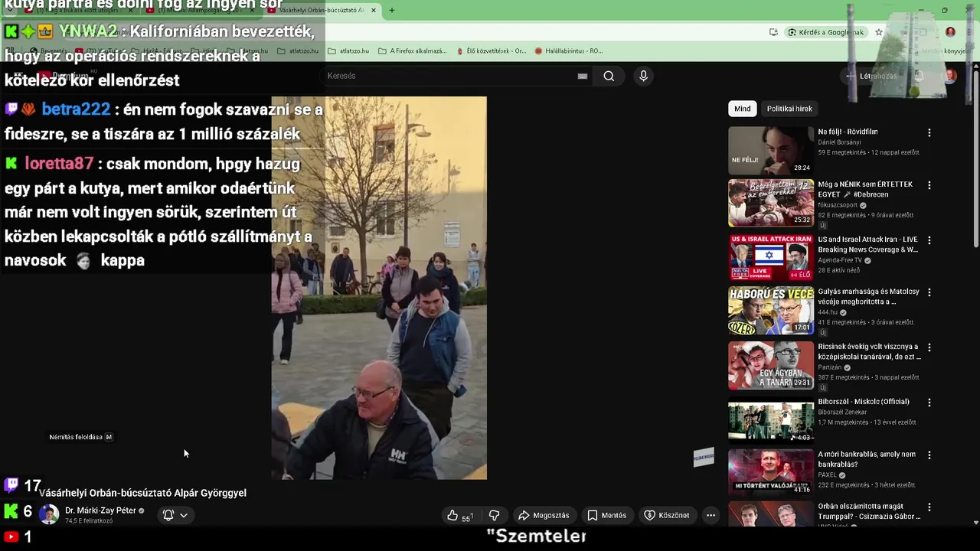Open the HÁBORÚ ÉS VÉCÉ video thumbnail
Screen dimensions: 980x551
coord(771,310)
